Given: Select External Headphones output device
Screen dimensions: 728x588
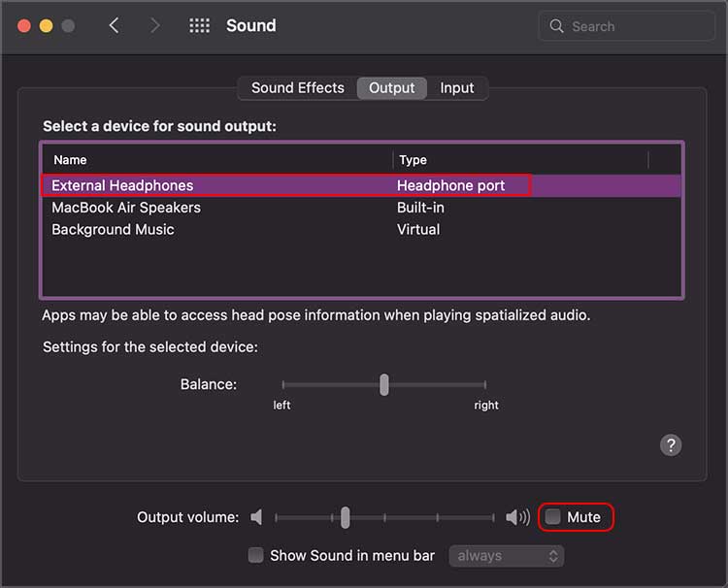Looking at the screenshot, I should pyautogui.click(x=122, y=185).
